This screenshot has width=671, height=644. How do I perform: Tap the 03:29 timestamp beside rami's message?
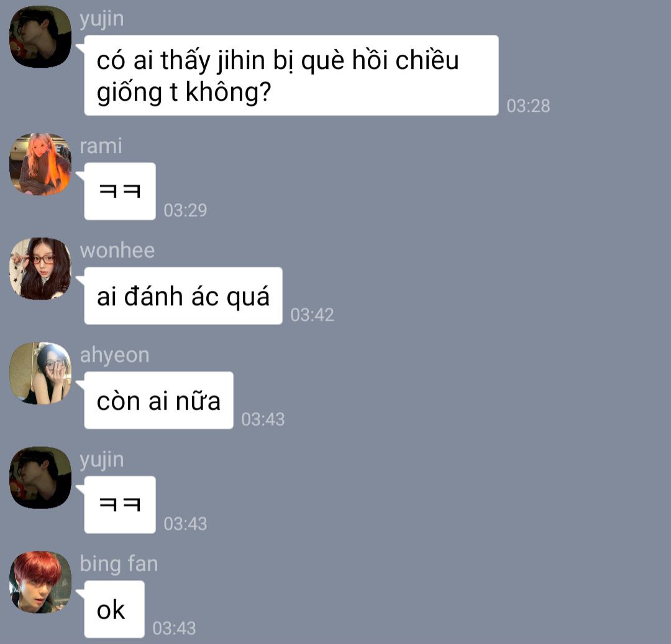(185, 210)
